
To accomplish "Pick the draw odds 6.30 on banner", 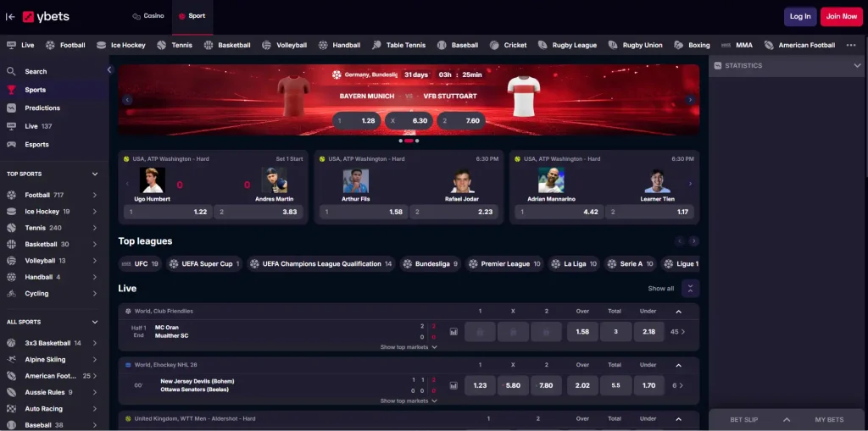I will click(x=409, y=120).
